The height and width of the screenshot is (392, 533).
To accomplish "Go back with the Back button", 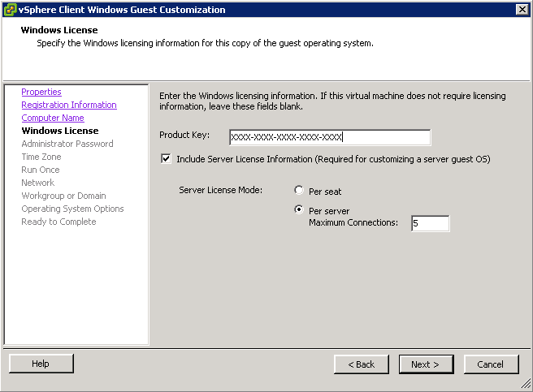I will tap(361, 364).
